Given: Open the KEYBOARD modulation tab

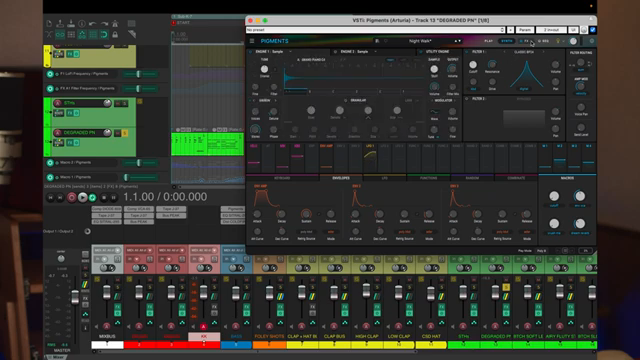Looking at the screenshot, I should (x=282, y=178).
